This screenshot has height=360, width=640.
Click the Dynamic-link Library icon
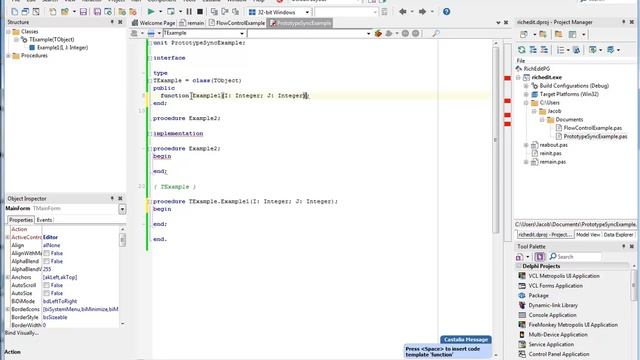[522, 305]
